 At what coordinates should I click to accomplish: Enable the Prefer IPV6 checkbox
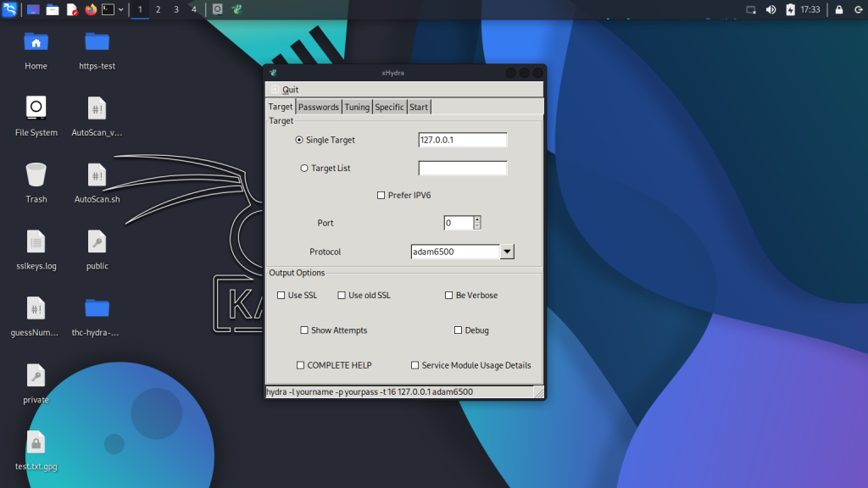[x=381, y=196]
